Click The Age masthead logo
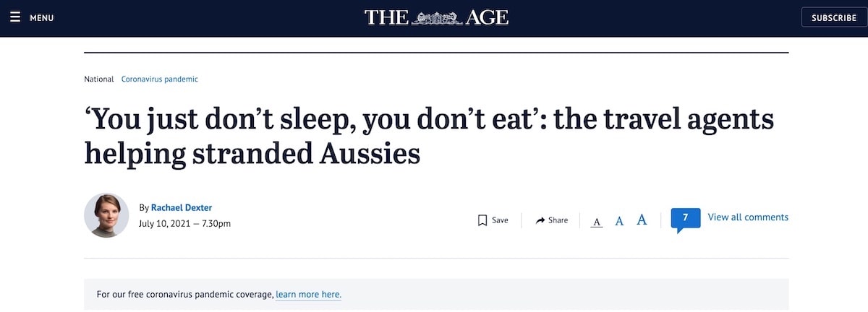The width and height of the screenshot is (868, 312). tap(436, 17)
